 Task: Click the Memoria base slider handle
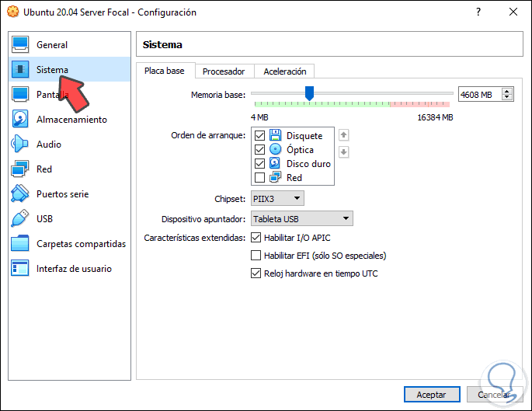point(309,93)
